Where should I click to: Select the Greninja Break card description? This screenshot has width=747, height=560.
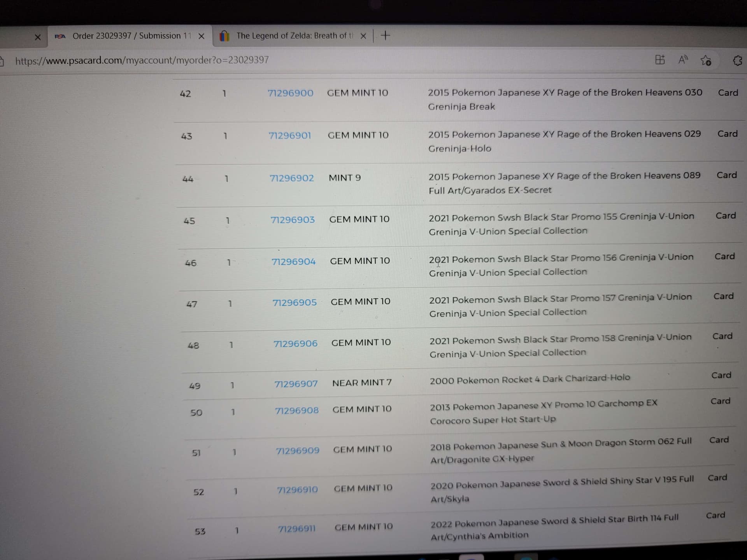(x=565, y=100)
